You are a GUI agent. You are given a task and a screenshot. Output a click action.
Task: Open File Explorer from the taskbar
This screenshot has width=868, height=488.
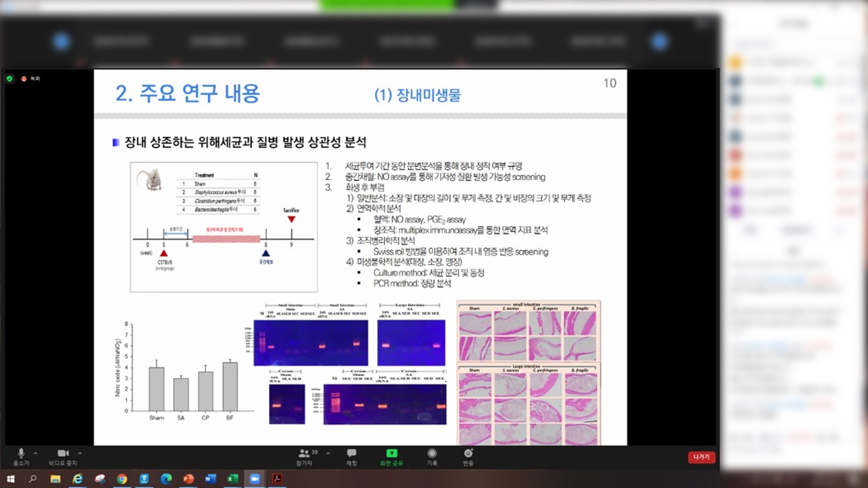click(55, 479)
